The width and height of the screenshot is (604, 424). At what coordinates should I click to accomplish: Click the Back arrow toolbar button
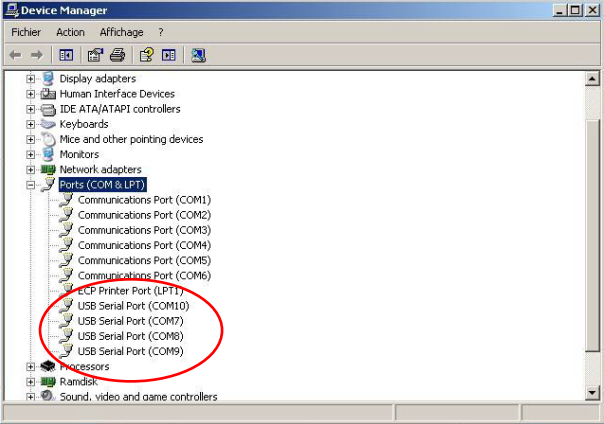[16, 55]
